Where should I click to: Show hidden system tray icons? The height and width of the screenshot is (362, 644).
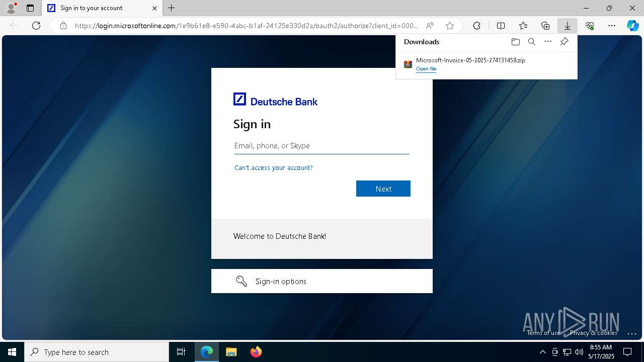coord(542,352)
